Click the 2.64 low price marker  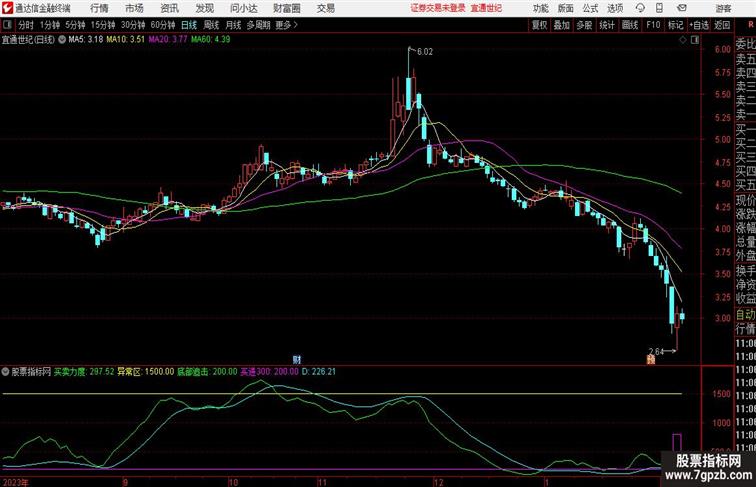coord(656,352)
